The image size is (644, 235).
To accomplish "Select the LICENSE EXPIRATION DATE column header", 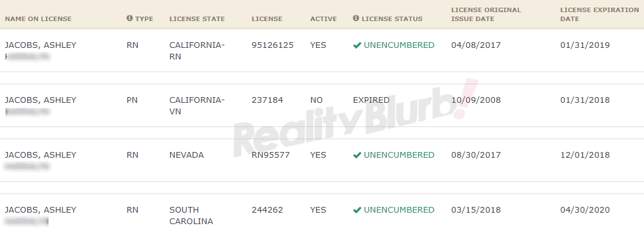I will tap(599, 15).
